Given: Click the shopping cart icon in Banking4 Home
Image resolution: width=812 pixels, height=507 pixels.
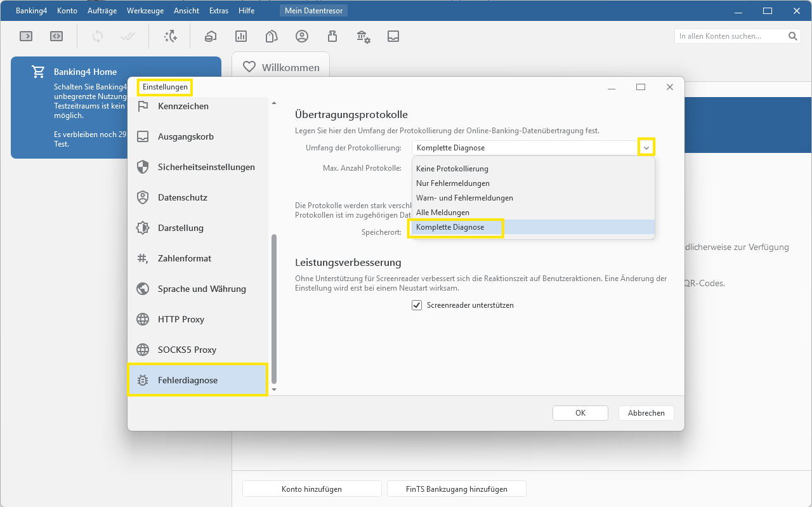Looking at the screenshot, I should pyautogui.click(x=38, y=72).
